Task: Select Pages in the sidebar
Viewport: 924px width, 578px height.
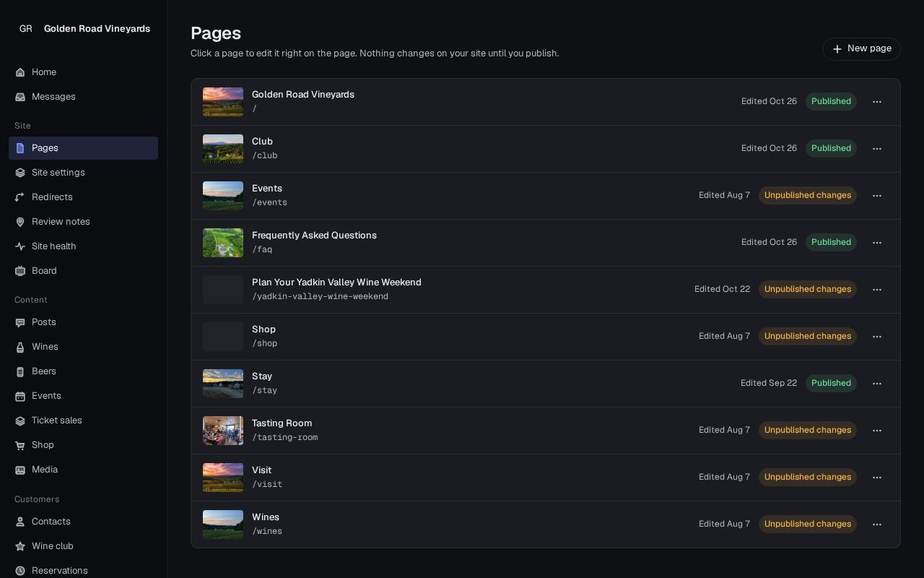Action: coord(83,148)
